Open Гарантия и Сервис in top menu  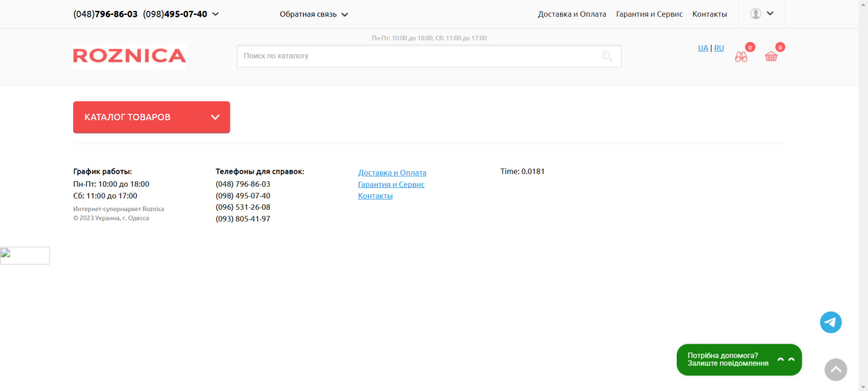(649, 14)
